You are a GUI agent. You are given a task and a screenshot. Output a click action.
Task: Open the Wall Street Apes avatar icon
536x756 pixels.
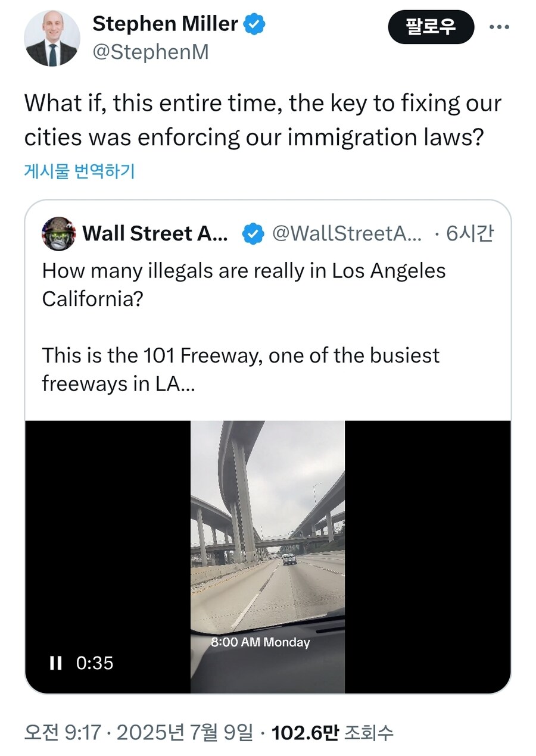coord(58,234)
